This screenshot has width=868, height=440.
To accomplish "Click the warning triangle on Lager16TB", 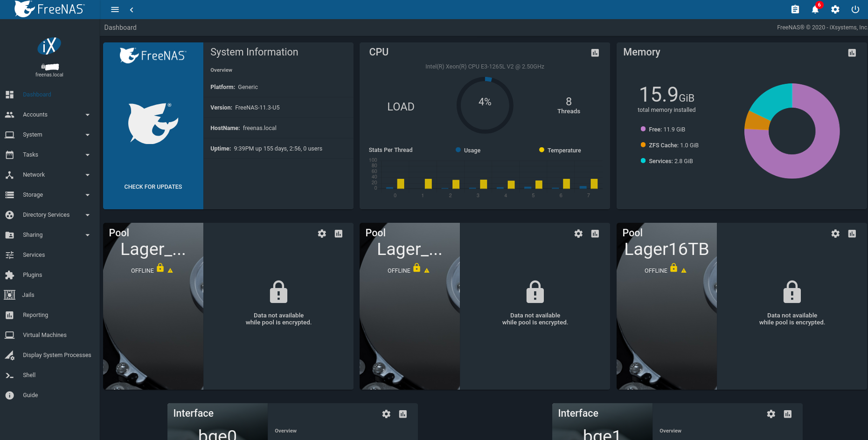I will coord(684,270).
